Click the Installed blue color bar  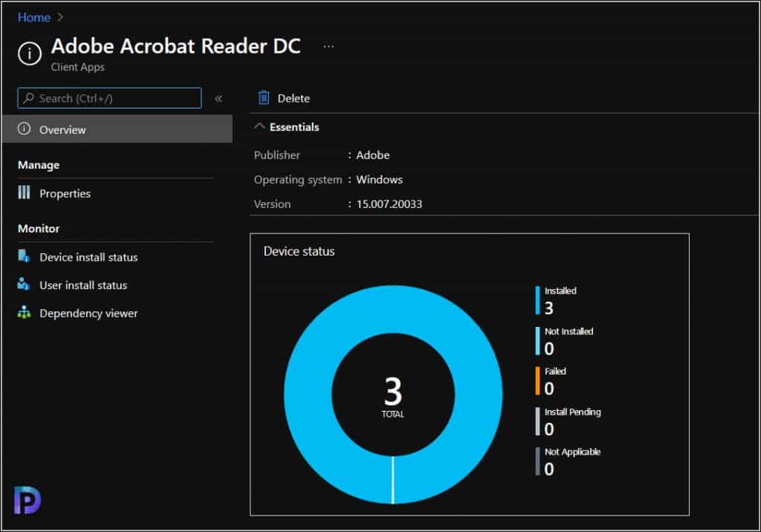tap(537, 300)
